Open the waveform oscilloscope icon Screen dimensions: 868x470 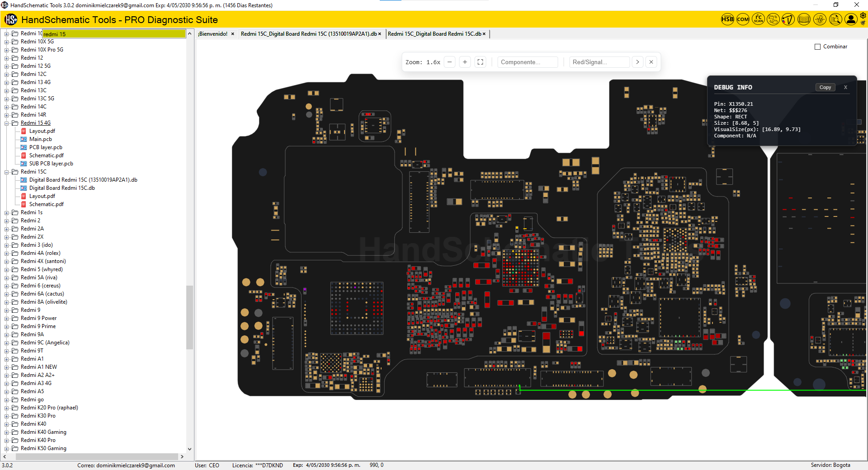(820, 19)
